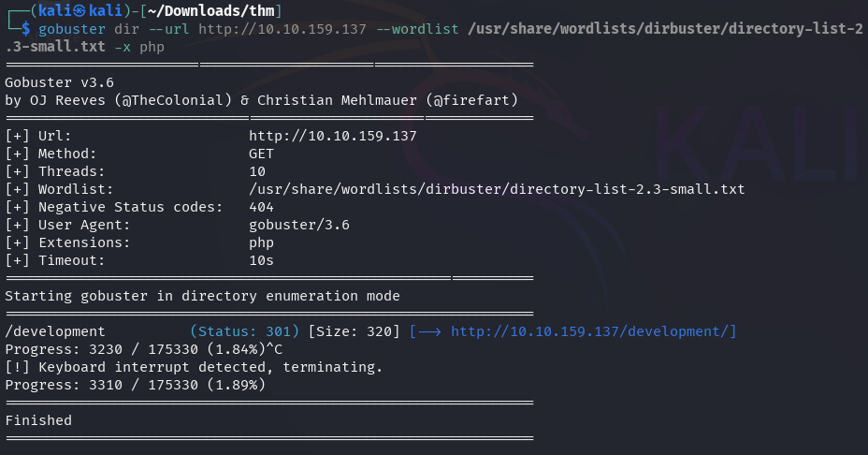Click the Gobuster v3.6 banner text

[59, 82]
